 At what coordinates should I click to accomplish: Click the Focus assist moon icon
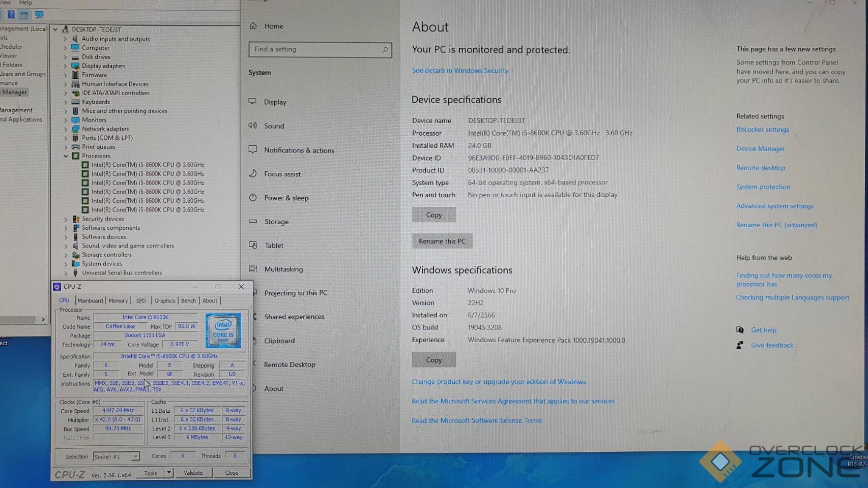click(x=252, y=173)
